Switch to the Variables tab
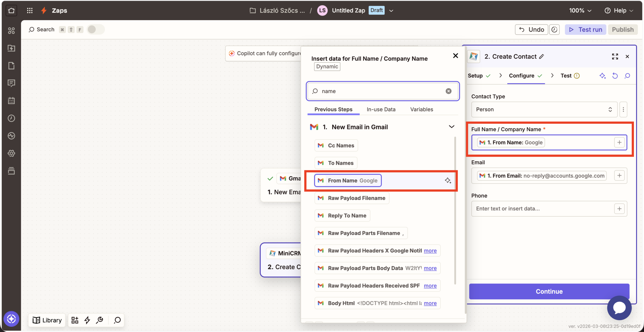Image resolution: width=644 pixels, height=332 pixels. click(x=421, y=109)
